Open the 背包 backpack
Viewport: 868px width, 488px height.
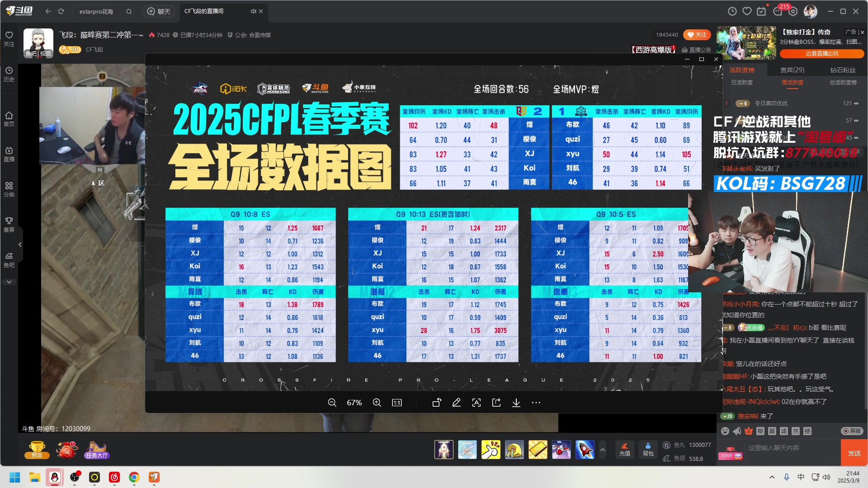point(648,450)
